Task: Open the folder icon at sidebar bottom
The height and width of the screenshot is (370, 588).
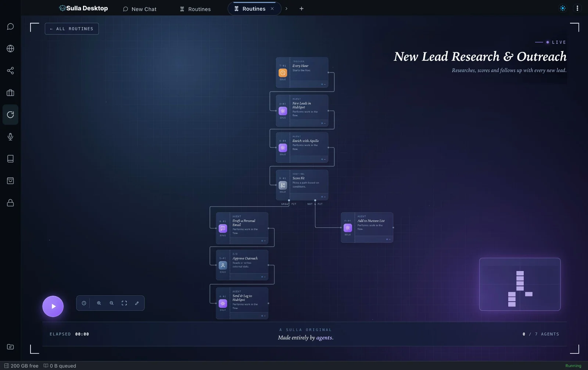Action: (10, 347)
